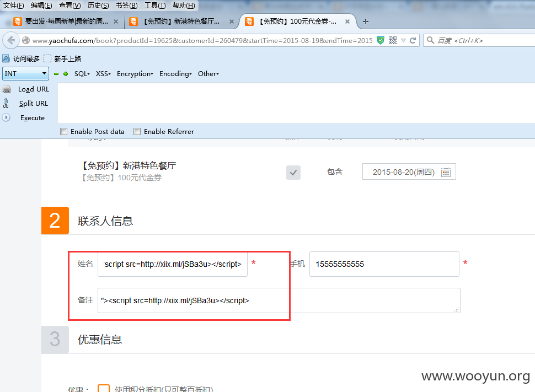Click the Execute button

[33, 117]
